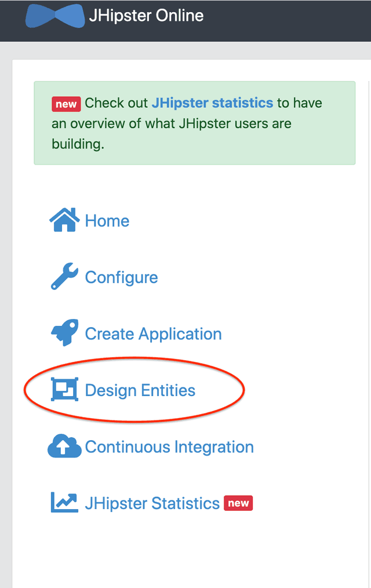Click the rocket icon for Create Application
Image resolution: width=371 pixels, height=588 pixels.
pos(64,333)
